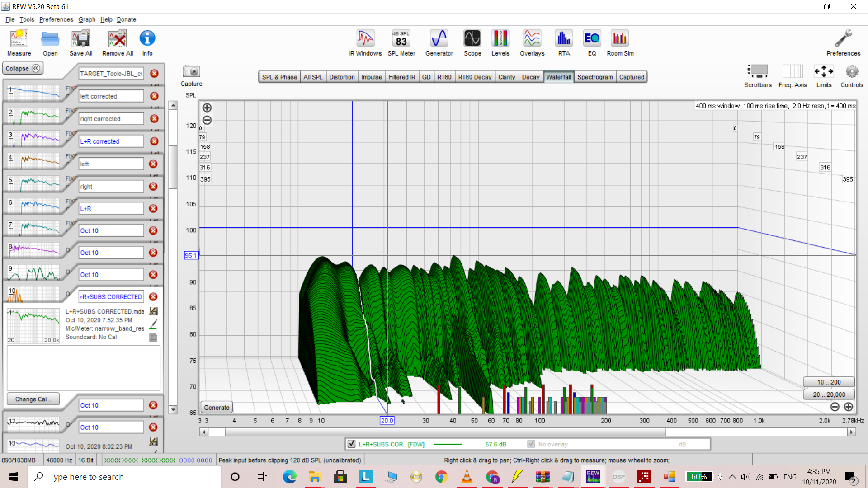The width and height of the screenshot is (868, 488).
Task: Switch to All SPL tab
Action: pyautogui.click(x=313, y=77)
